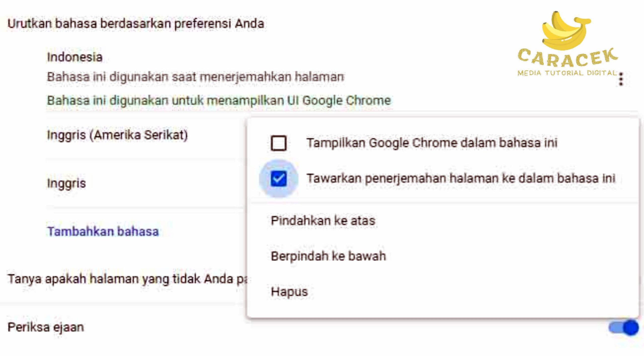Click 'Urutkan bahasa berdasarkan preferensi Anda' heading

136,24
